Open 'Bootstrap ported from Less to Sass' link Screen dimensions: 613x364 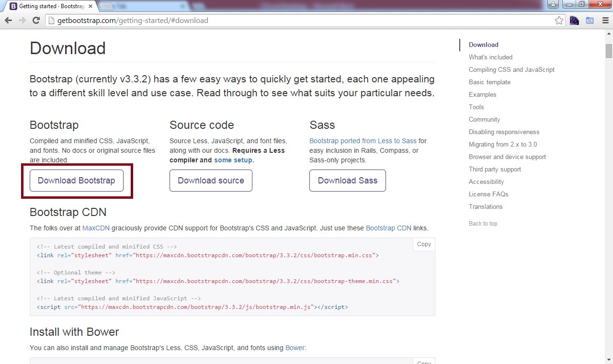coord(363,141)
